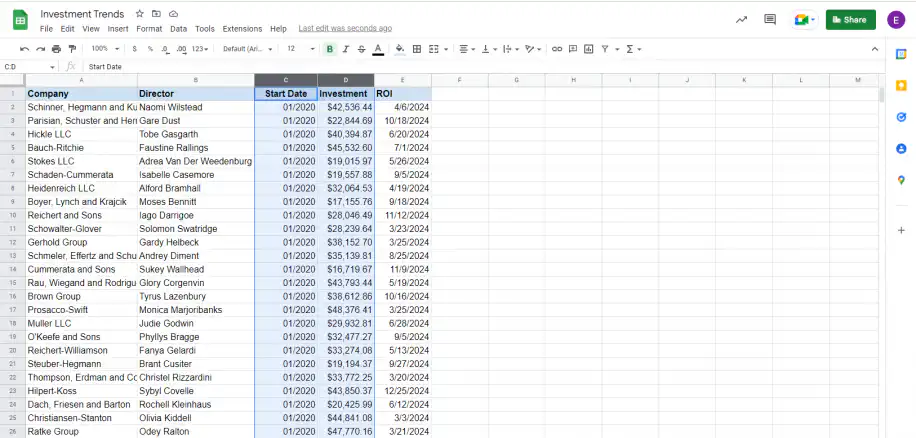The width and height of the screenshot is (916, 438).
Task: Go to Sheets home icon
Action: point(20,20)
